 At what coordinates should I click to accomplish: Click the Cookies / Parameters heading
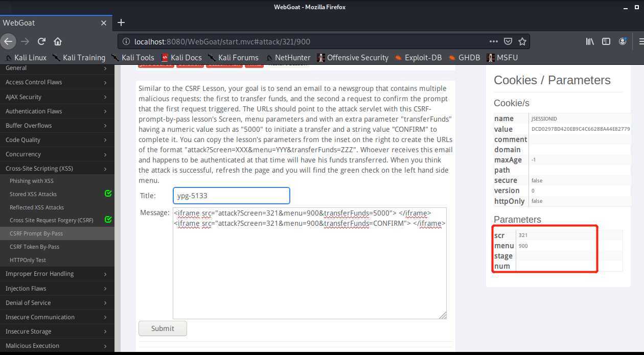click(552, 80)
